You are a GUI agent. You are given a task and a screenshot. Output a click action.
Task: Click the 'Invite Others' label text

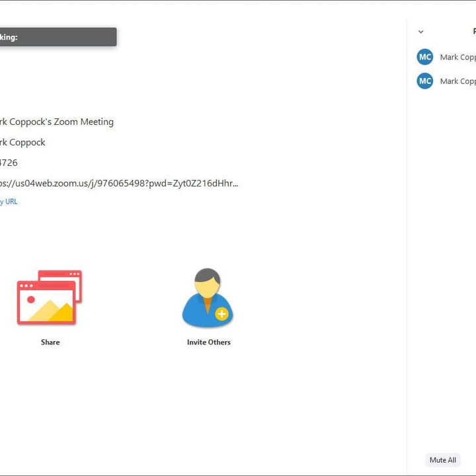coord(208,342)
